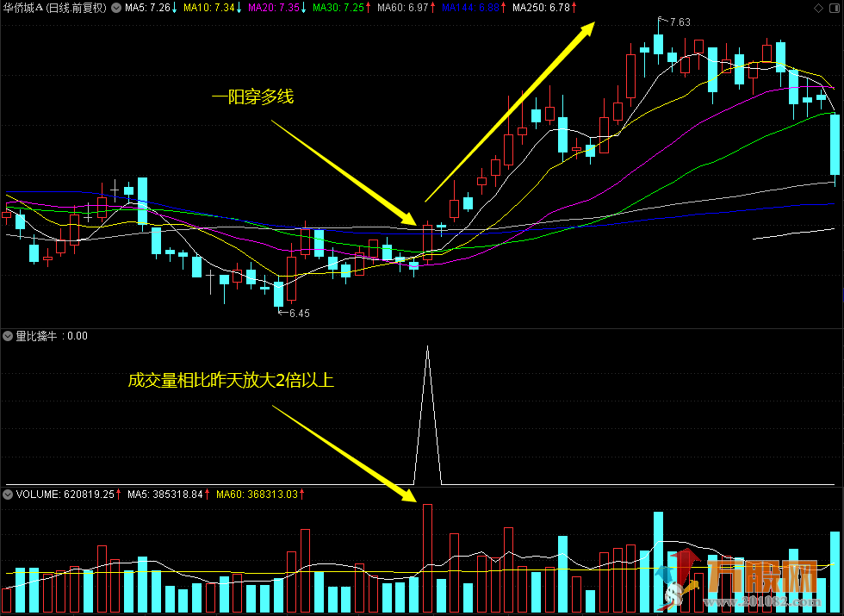Image resolution: width=844 pixels, height=616 pixels.
Task: Collapse the VOLUME panel chevron
Action: [8, 495]
